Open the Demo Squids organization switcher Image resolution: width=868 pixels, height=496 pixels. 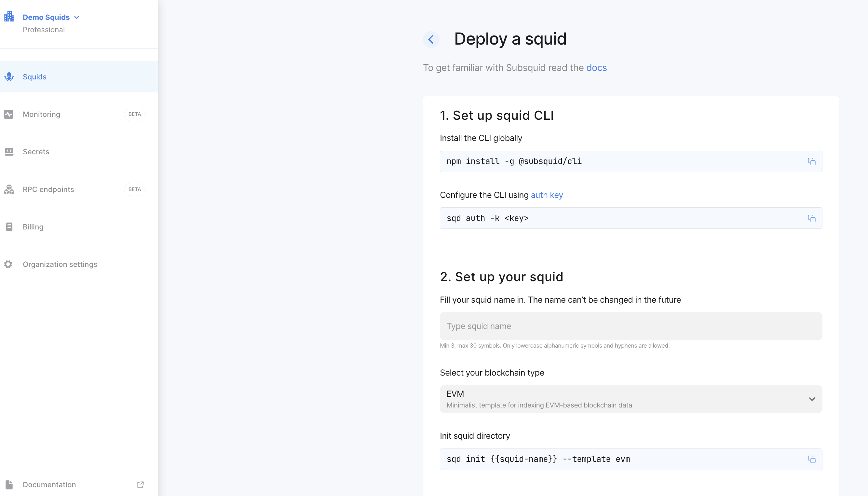click(x=51, y=17)
